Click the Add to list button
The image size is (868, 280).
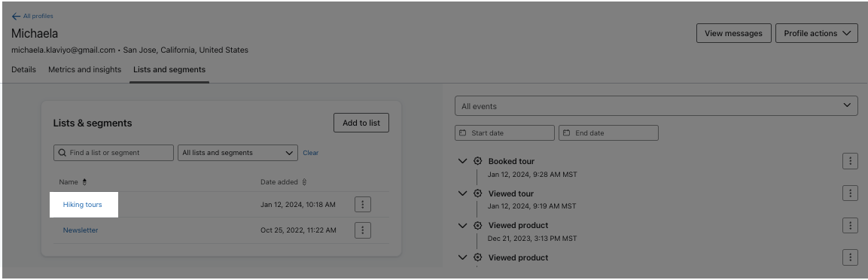pyautogui.click(x=361, y=123)
